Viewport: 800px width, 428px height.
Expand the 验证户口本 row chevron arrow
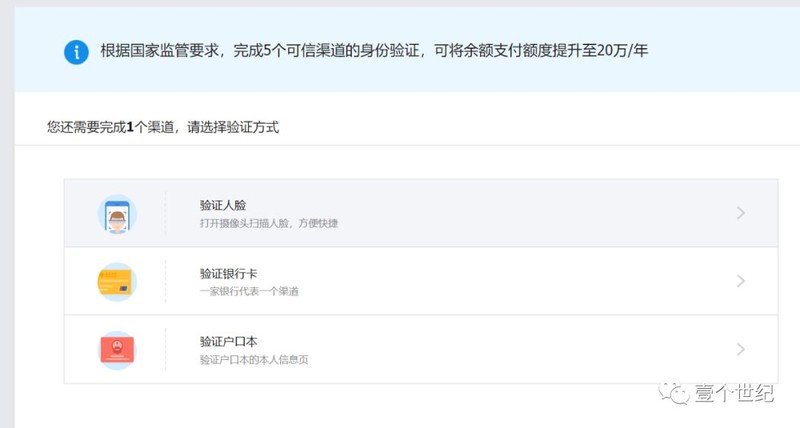(741, 349)
